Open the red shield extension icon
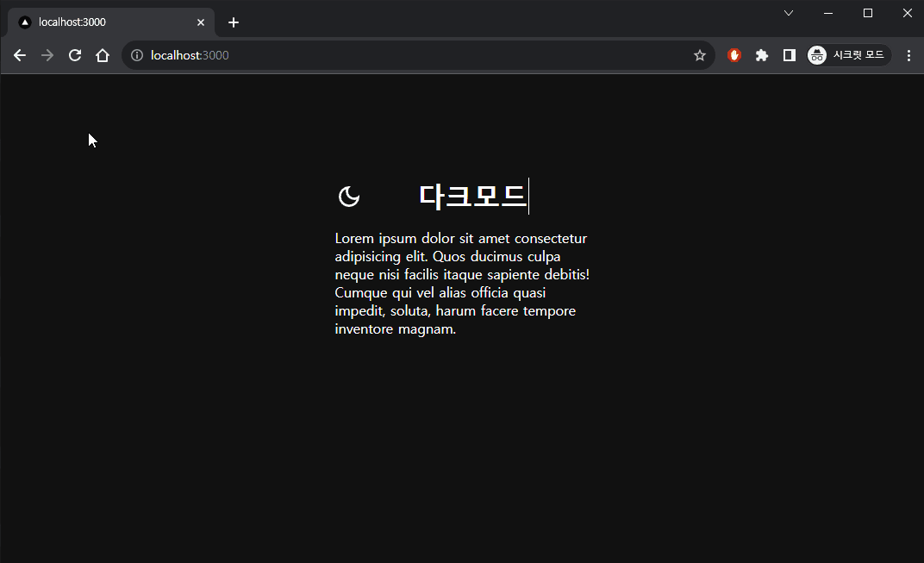This screenshot has width=924, height=563. pyautogui.click(x=734, y=55)
